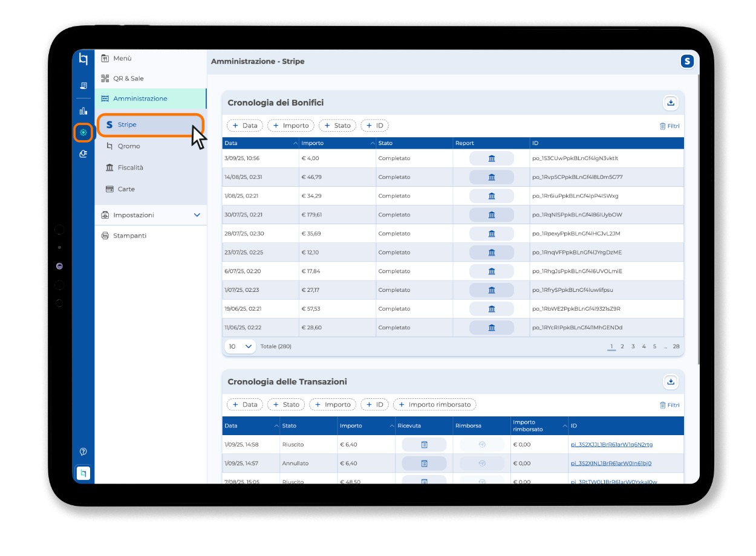Clear Filtri in Bonifici section
The height and width of the screenshot is (556, 756).
[x=670, y=126]
